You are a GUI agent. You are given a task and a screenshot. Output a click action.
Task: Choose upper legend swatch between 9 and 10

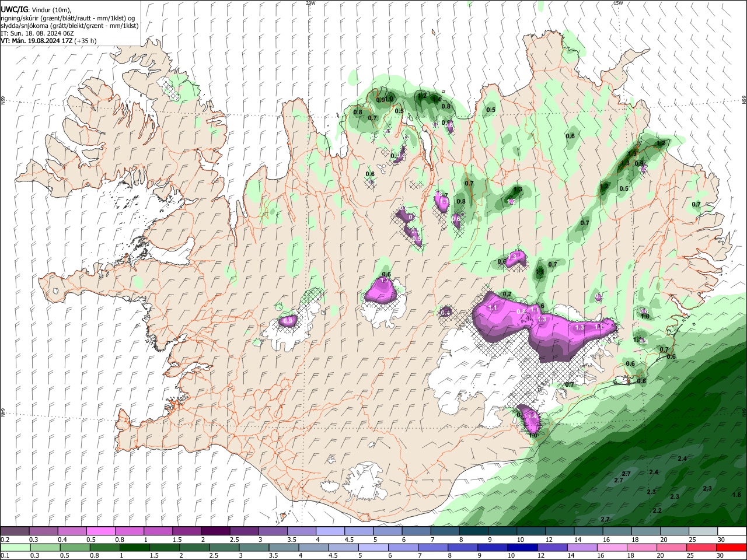[x=502, y=531]
